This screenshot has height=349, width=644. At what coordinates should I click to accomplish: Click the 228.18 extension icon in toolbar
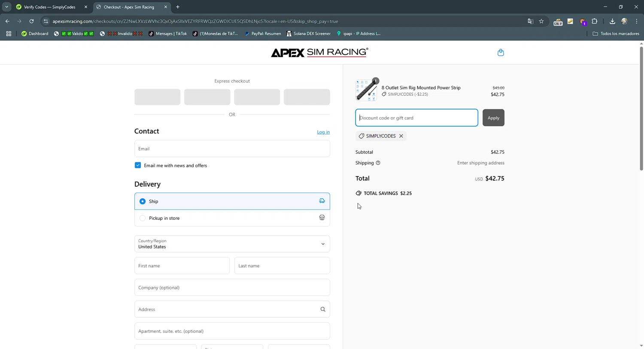click(558, 21)
